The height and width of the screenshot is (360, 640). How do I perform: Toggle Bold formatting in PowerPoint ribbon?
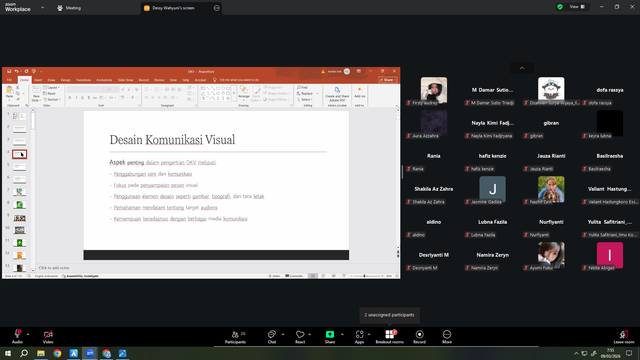click(x=70, y=98)
